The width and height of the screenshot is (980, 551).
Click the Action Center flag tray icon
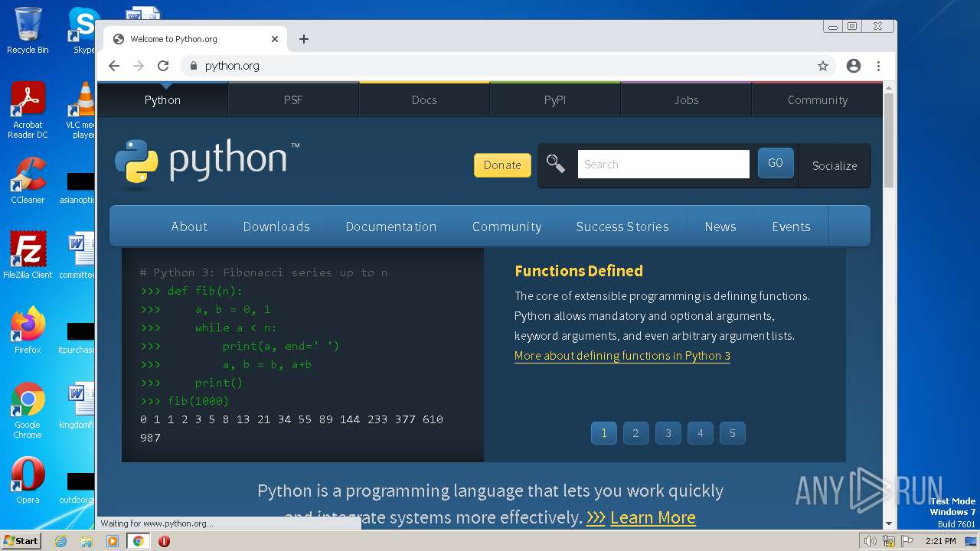(907, 541)
